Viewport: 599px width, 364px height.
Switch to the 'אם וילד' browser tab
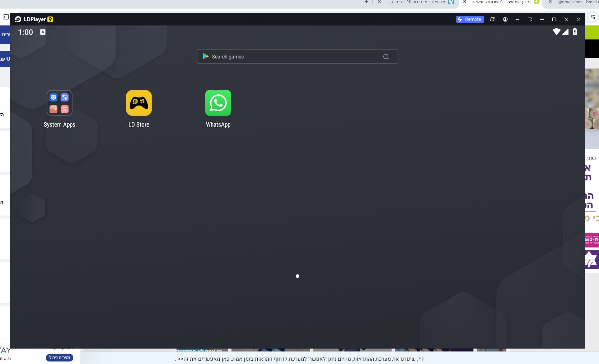(416, 2)
